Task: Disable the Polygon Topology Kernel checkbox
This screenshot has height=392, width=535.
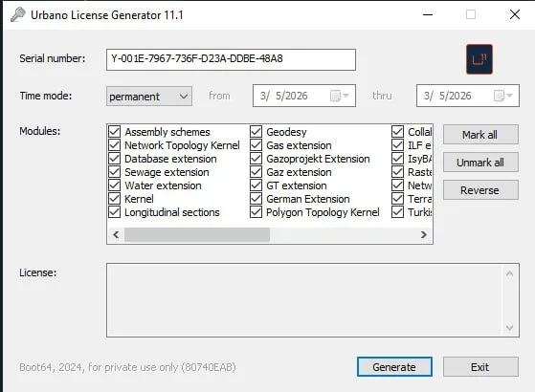Action: (x=256, y=212)
